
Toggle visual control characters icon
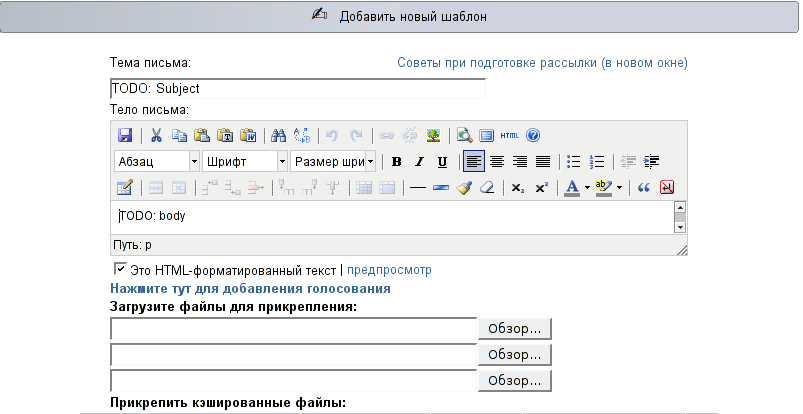pos(667,188)
